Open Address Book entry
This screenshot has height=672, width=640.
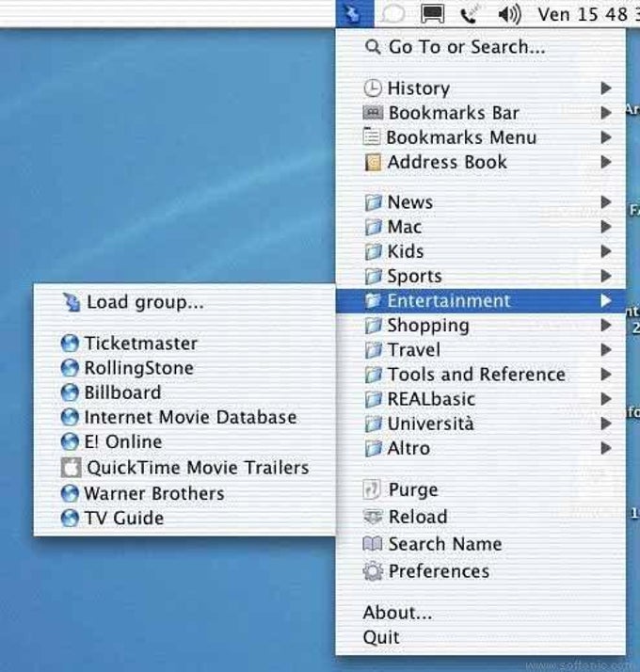pyautogui.click(x=447, y=162)
